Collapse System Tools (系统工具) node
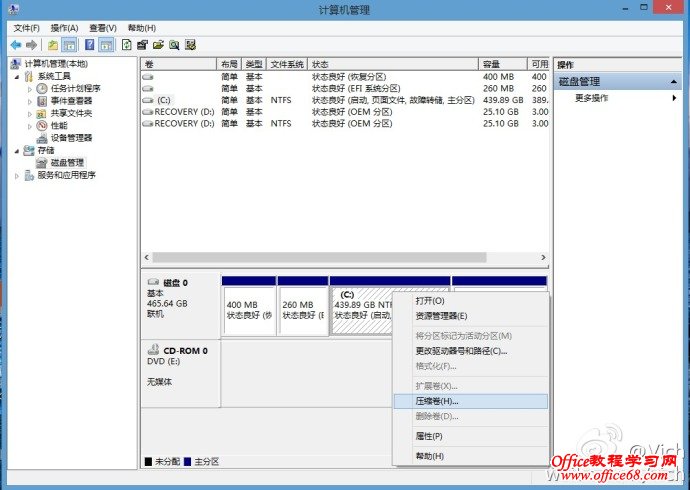690x490 pixels. 17,76
